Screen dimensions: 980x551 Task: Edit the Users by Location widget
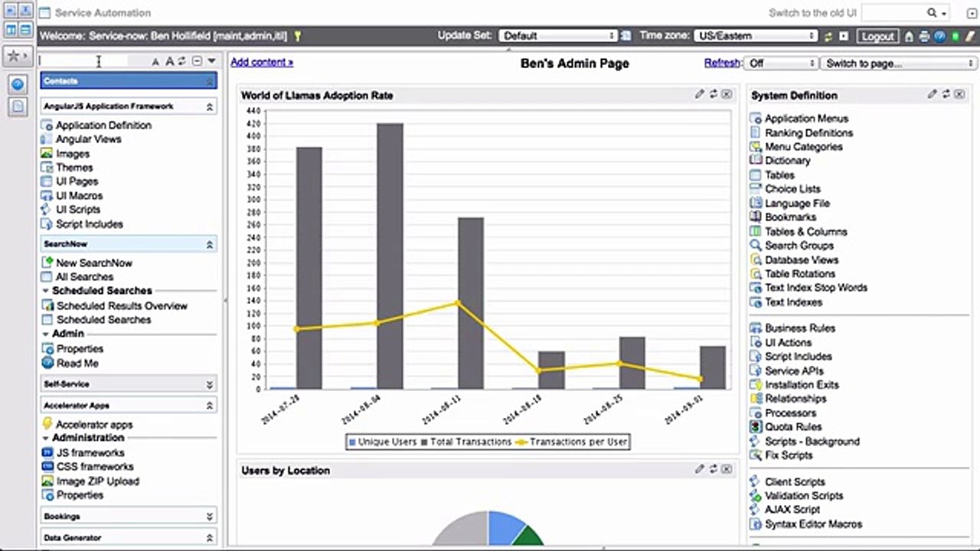699,469
